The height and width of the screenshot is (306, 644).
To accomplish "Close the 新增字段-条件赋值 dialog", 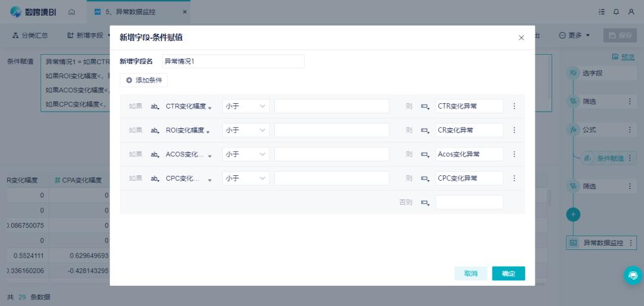I will 521,38.
